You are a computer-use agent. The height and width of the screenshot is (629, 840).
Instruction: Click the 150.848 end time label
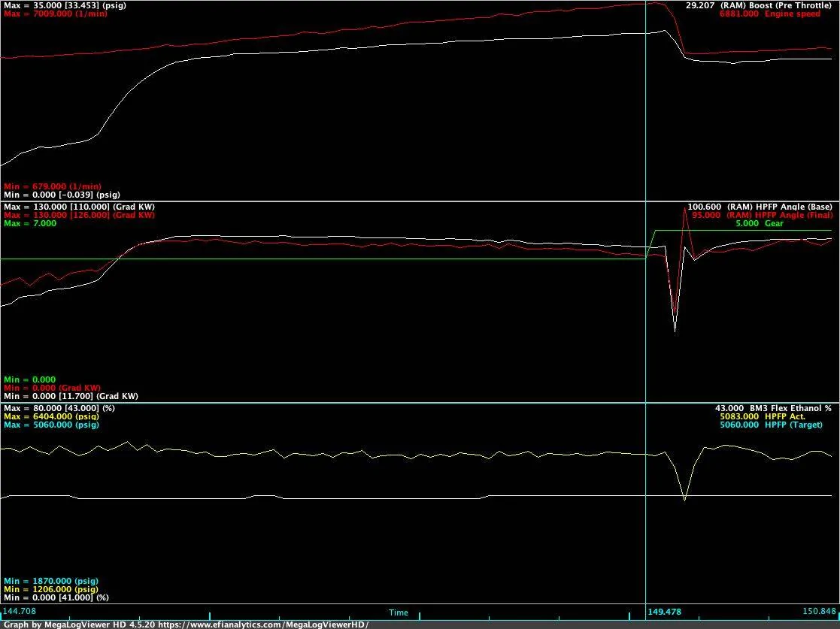819,611
